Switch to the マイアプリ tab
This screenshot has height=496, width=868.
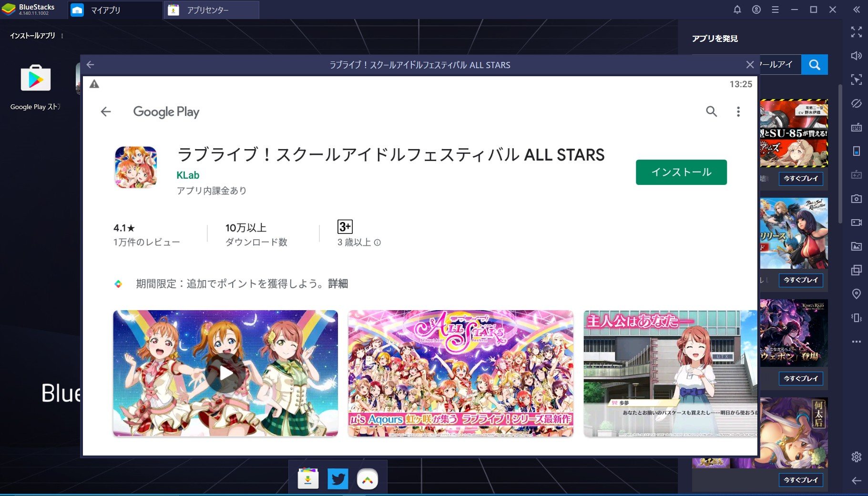coord(114,10)
